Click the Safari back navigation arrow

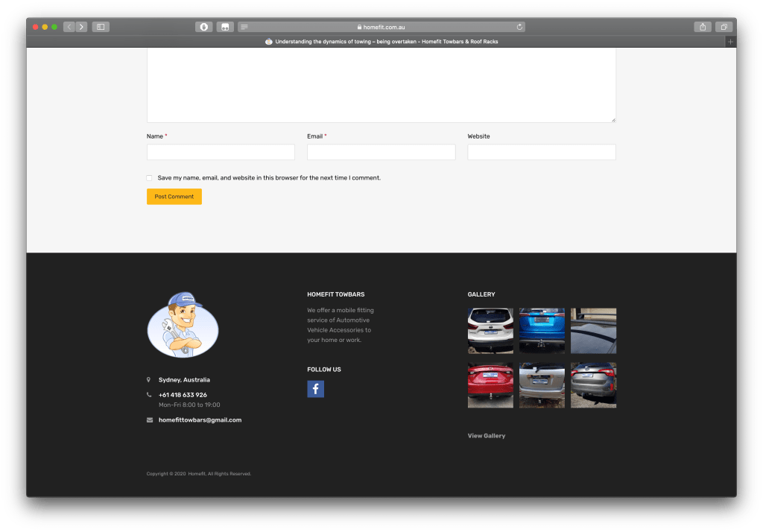click(x=69, y=27)
